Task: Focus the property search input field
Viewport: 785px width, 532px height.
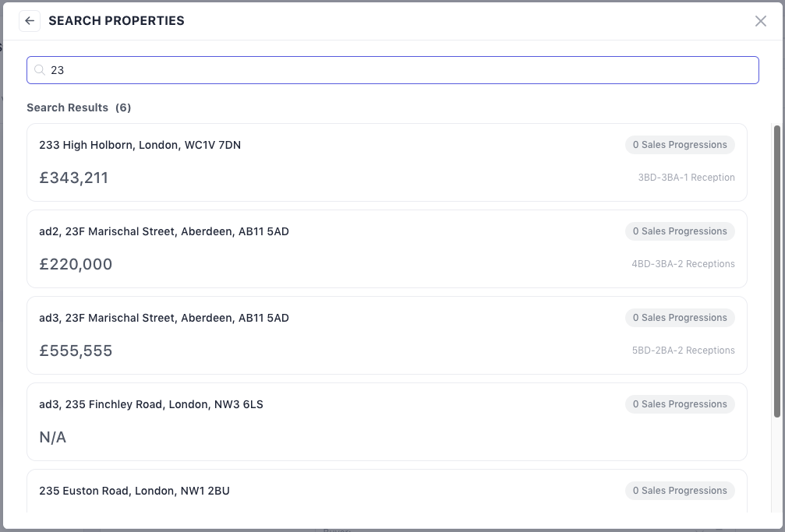Action: tap(398, 70)
